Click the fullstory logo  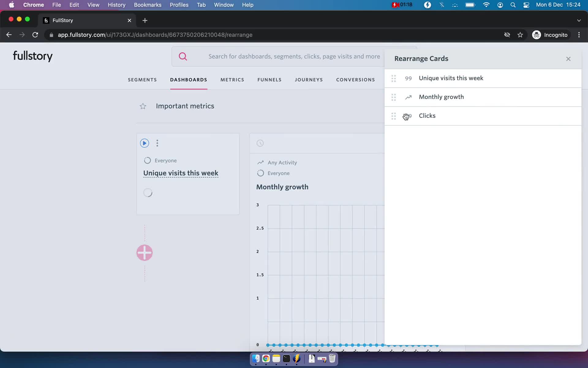coord(32,56)
